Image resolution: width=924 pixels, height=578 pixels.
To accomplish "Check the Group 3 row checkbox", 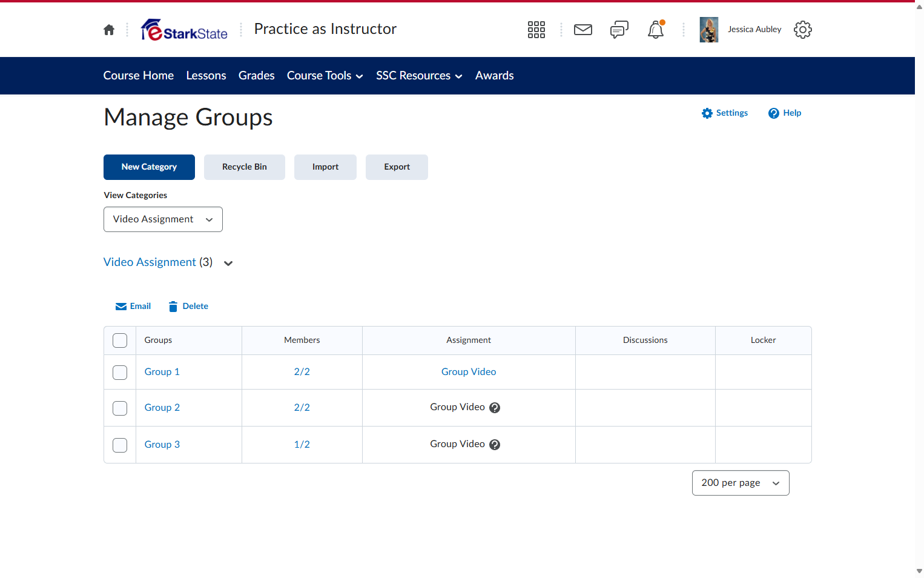I will click(x=120, y=445).
